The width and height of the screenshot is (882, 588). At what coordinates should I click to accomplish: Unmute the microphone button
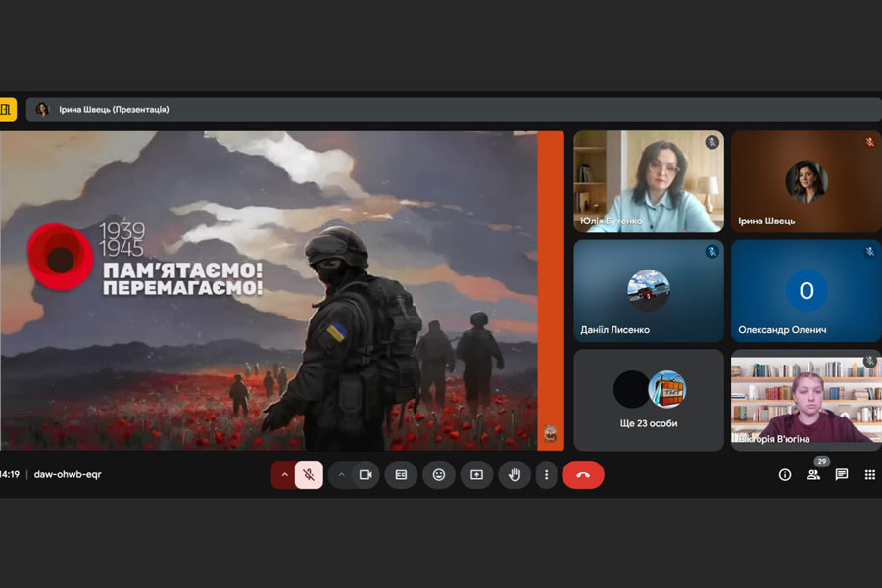click(309, 475)
